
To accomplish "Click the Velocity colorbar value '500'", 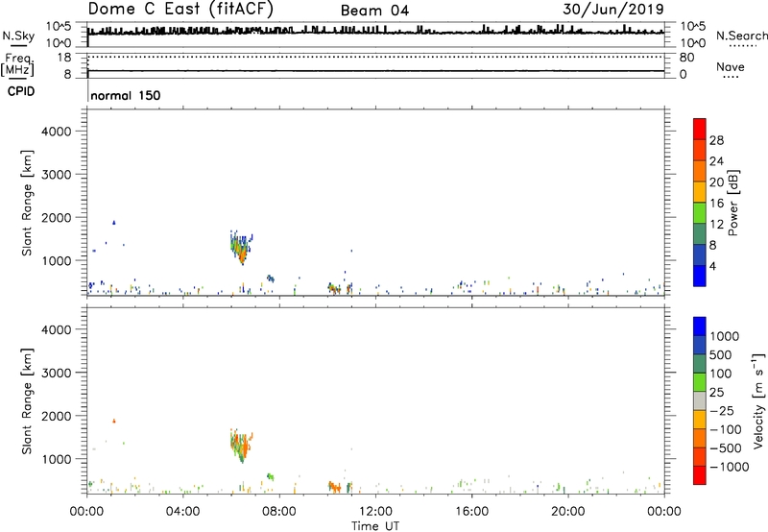I will tap(720, 354).
